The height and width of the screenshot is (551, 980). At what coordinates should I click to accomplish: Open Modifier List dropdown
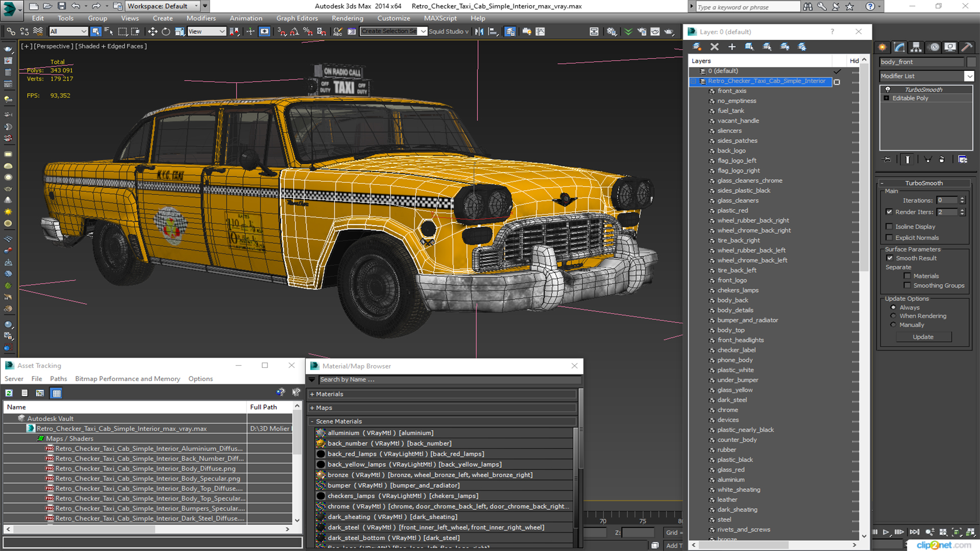(x=969, y=76)
